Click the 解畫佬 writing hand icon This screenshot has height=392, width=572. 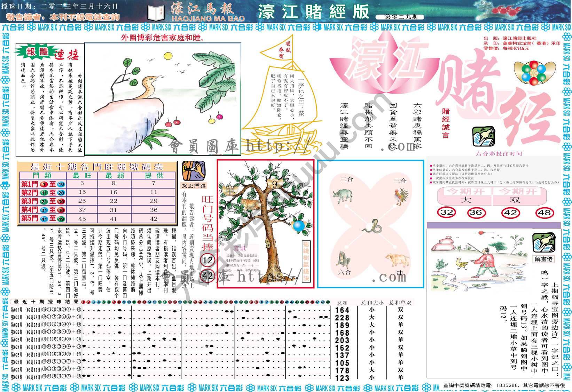coord(544,243)
